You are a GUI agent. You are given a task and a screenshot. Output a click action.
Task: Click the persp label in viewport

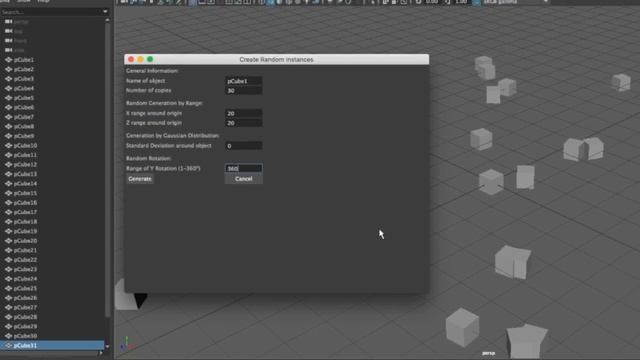tap(489, 353)
